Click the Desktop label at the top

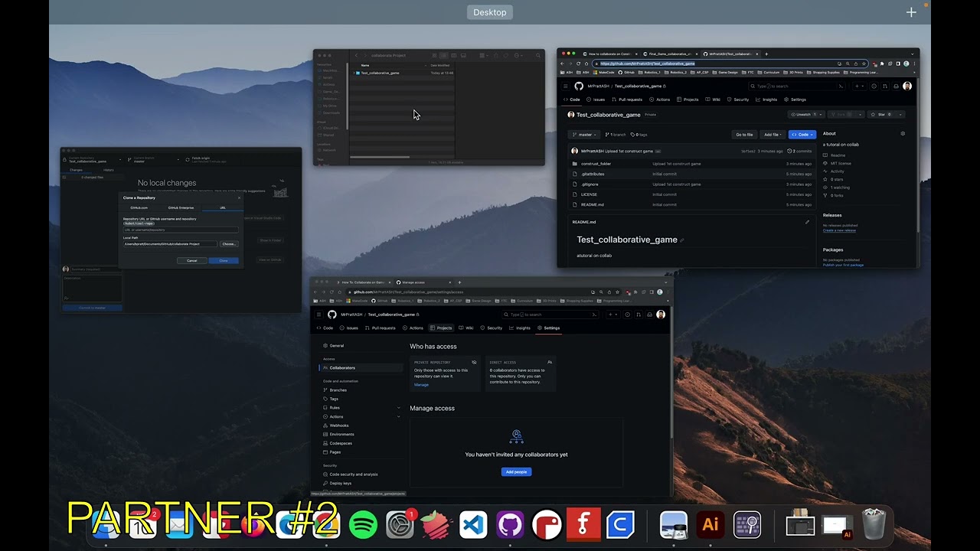click(x=490, y=12)
